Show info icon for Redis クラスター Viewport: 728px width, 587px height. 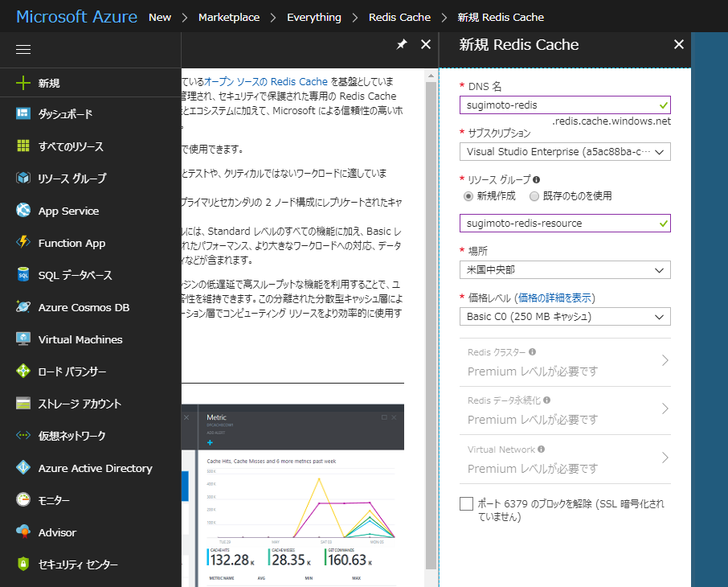532,352
